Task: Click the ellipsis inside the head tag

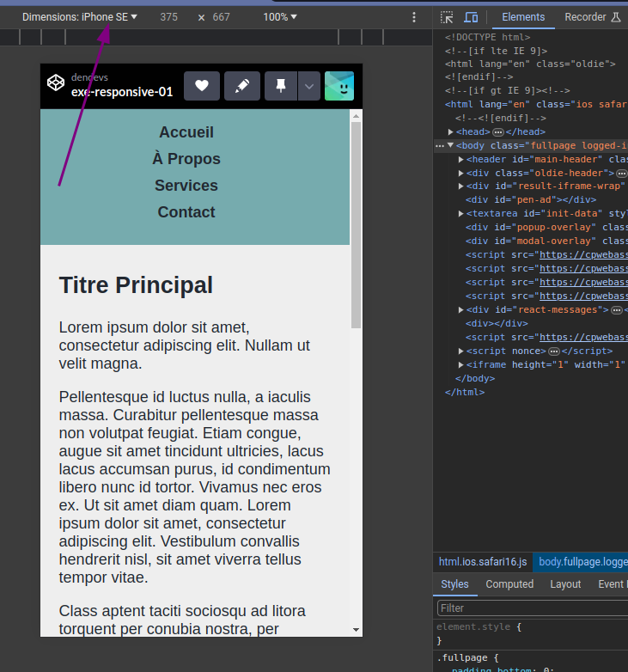Action: coord(498,131)
